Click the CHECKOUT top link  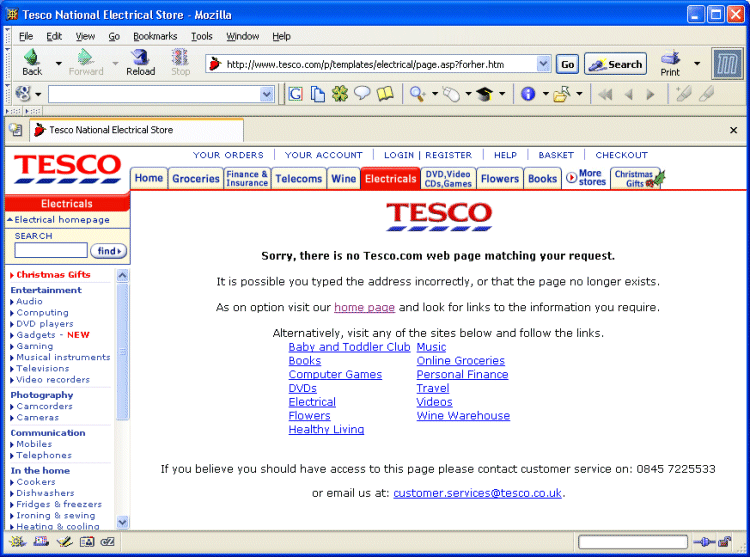(621, 155)
